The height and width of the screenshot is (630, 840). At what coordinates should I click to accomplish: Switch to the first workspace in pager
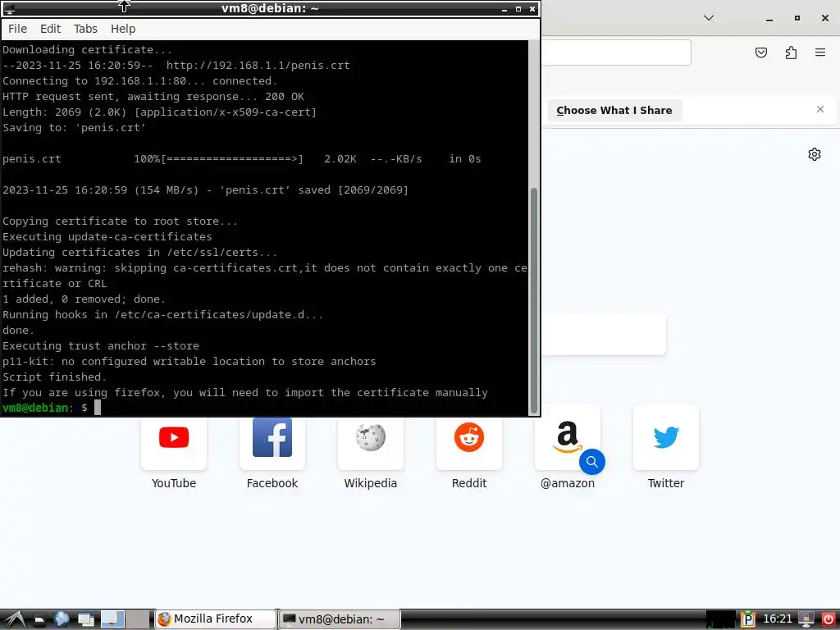pyautogui.click(x=112, y=619)
